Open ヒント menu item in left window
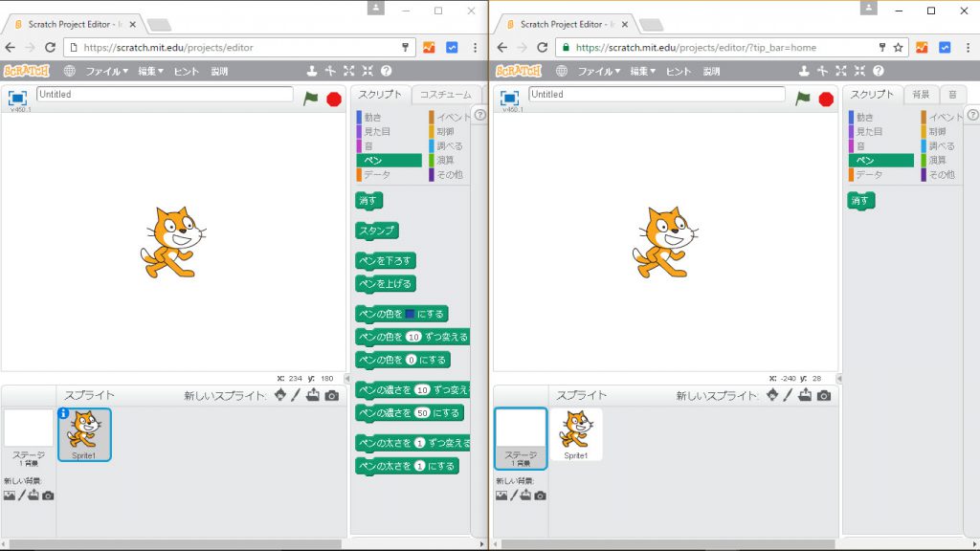 (x=187, y=71)
